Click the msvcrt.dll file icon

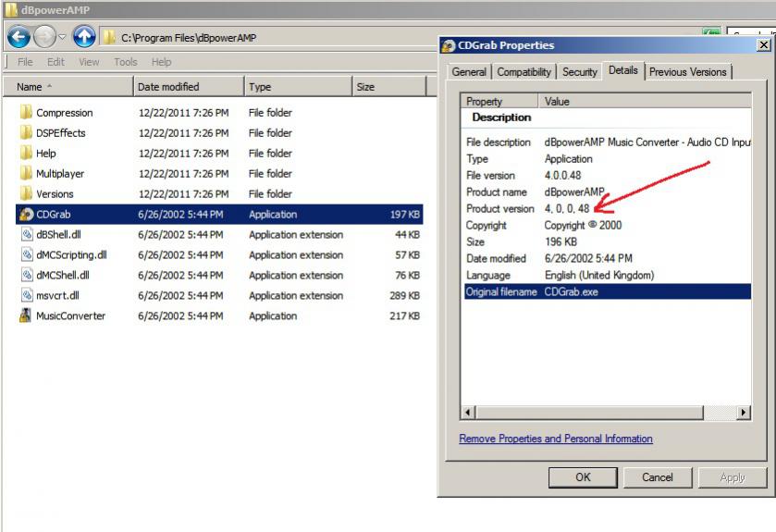pyautogui.click(x=27, y=296)
